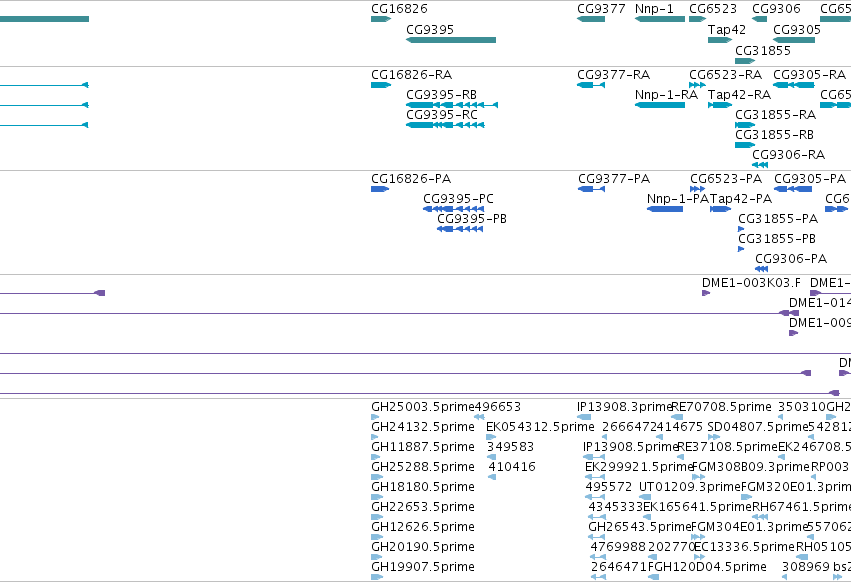The height and width of the screenshot is (582, 851).
Task: Select the GH12626.5prime EST label
Action: [423, 527]
